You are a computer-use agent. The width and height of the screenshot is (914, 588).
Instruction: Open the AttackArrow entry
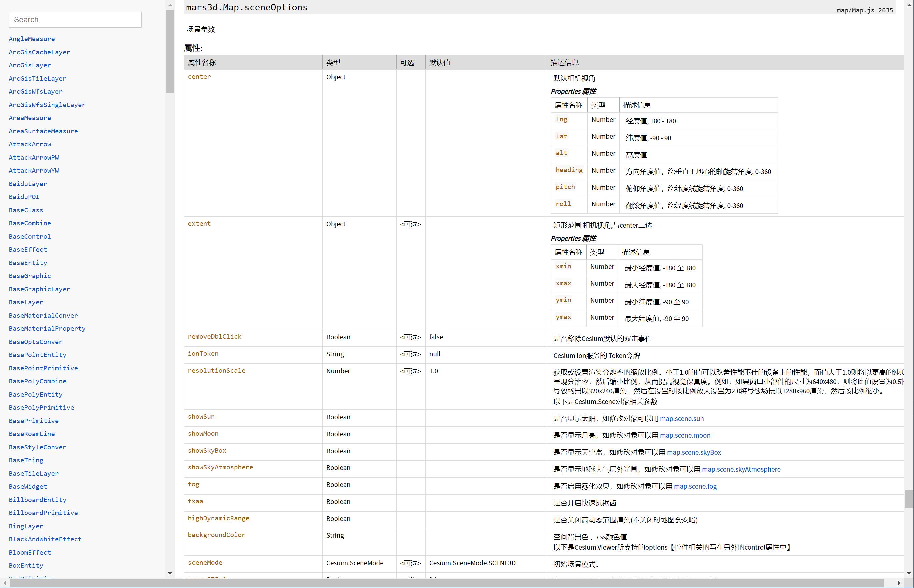coord(30,144)
